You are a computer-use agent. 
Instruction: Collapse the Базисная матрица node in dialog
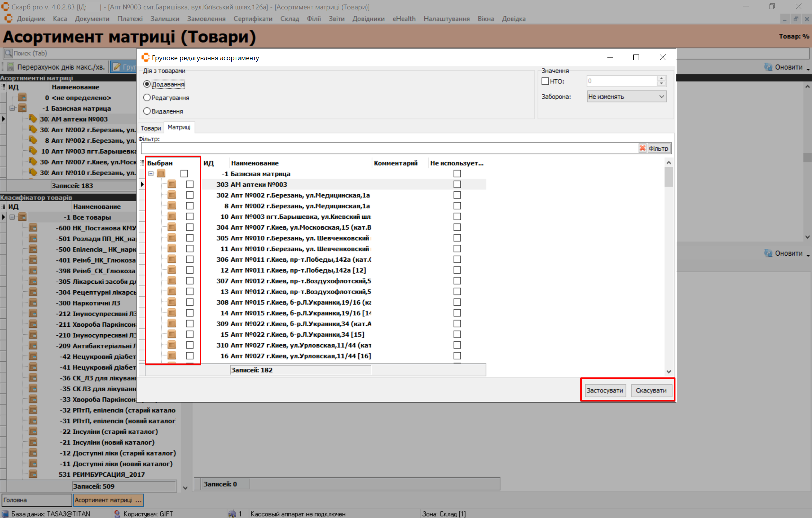coord(151,174)
